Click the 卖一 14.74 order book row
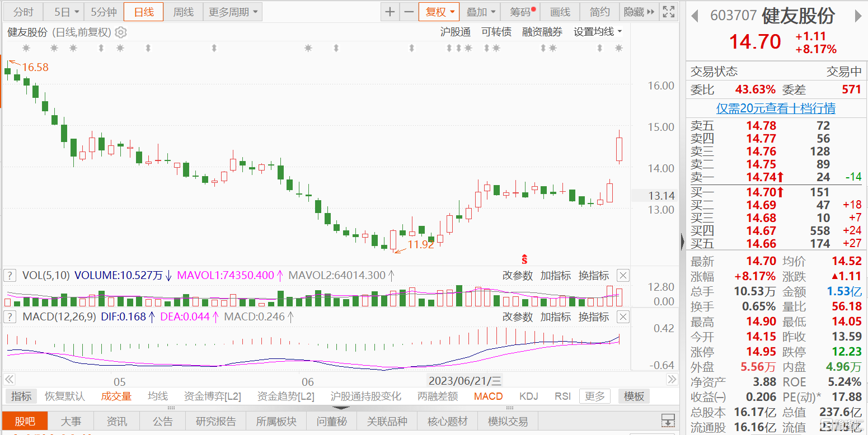The width and height of the screenshot is (868, 435). click(775, 177)
